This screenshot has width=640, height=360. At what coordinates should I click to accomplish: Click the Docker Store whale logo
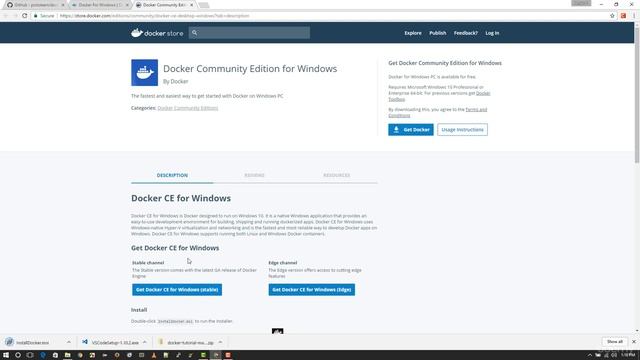(x=157, y=33)
